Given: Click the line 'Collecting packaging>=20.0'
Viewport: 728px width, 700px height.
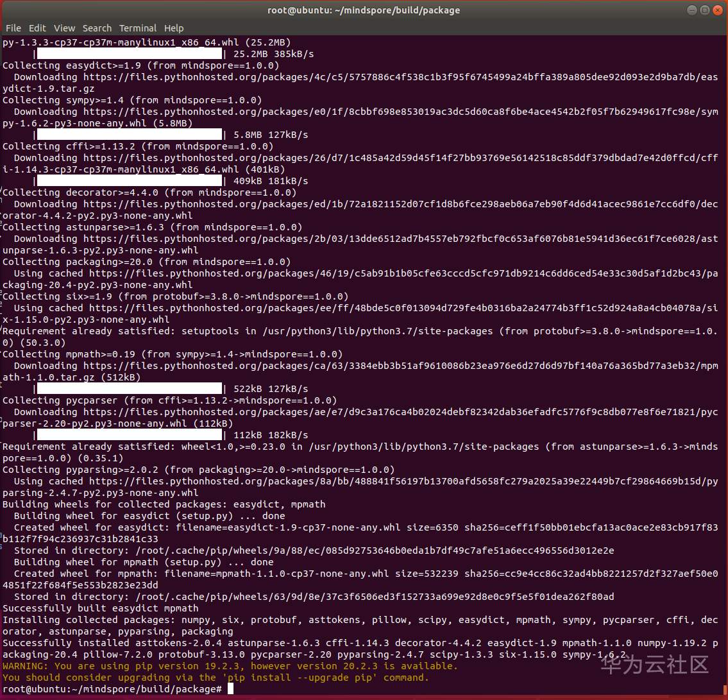Looking at the screenshot, I should (x=146, y=262).
